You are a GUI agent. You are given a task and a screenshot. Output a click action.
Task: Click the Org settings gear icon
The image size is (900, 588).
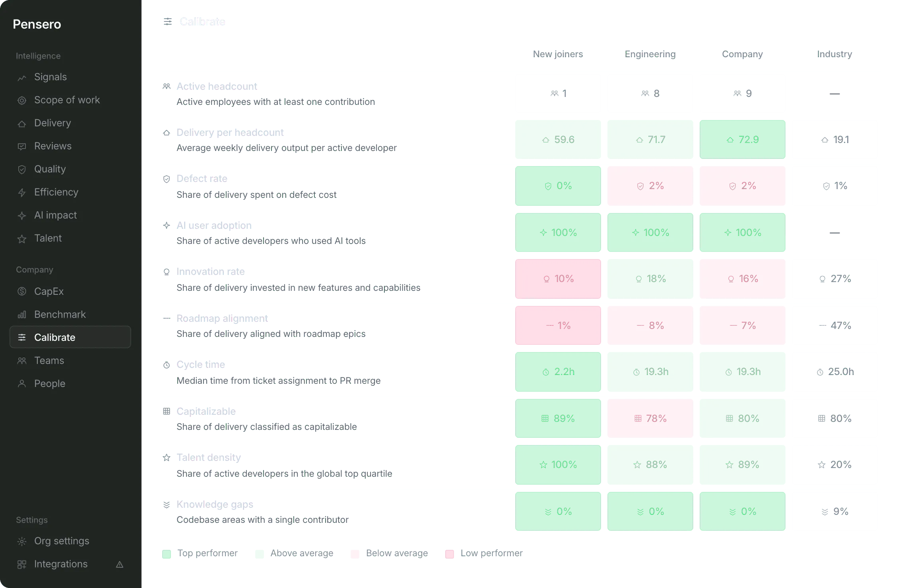coord(22,541)
